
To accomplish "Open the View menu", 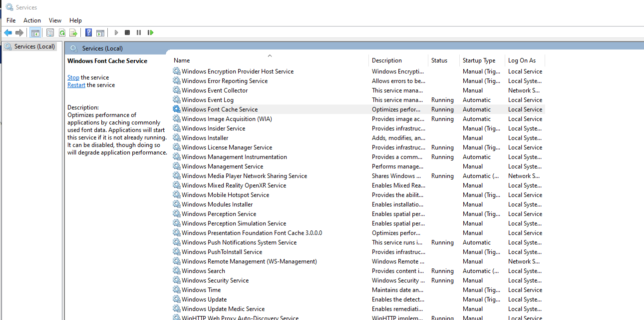I will click(x=55, y=20).
